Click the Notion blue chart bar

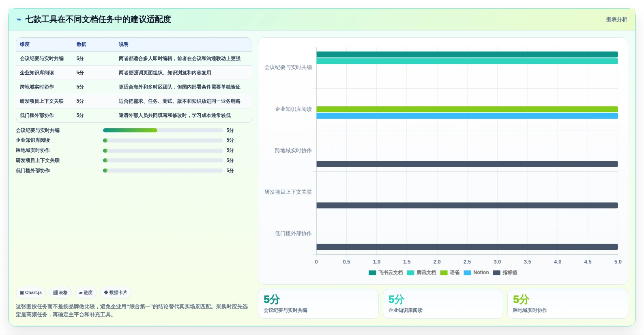467,116
